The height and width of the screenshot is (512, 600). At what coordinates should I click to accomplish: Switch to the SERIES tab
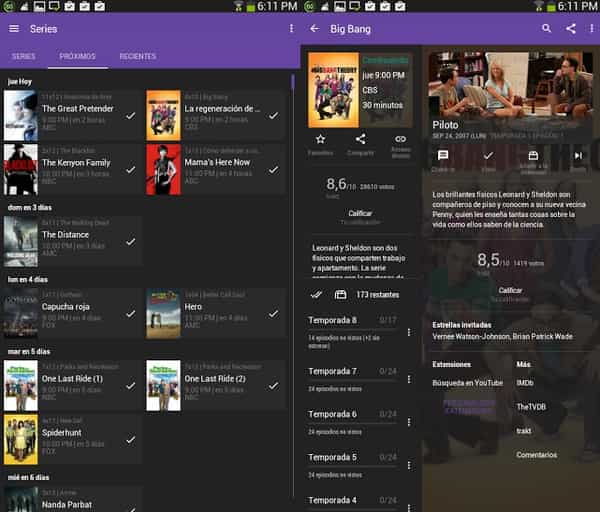pyautogui.click(x=24, y=57)
